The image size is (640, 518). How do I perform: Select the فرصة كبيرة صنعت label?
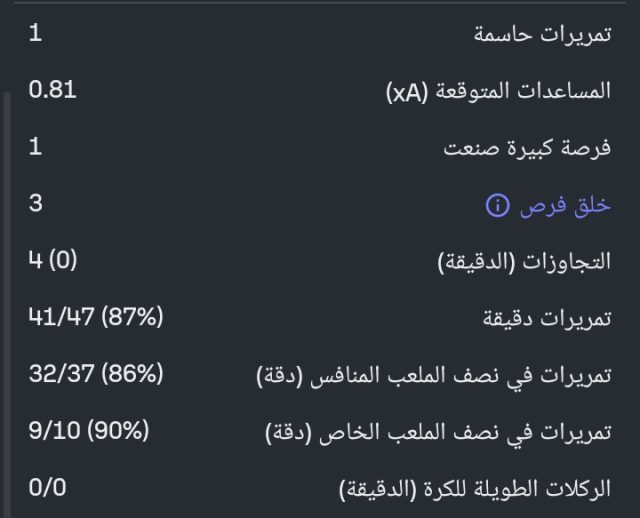(x=527, y=148)
